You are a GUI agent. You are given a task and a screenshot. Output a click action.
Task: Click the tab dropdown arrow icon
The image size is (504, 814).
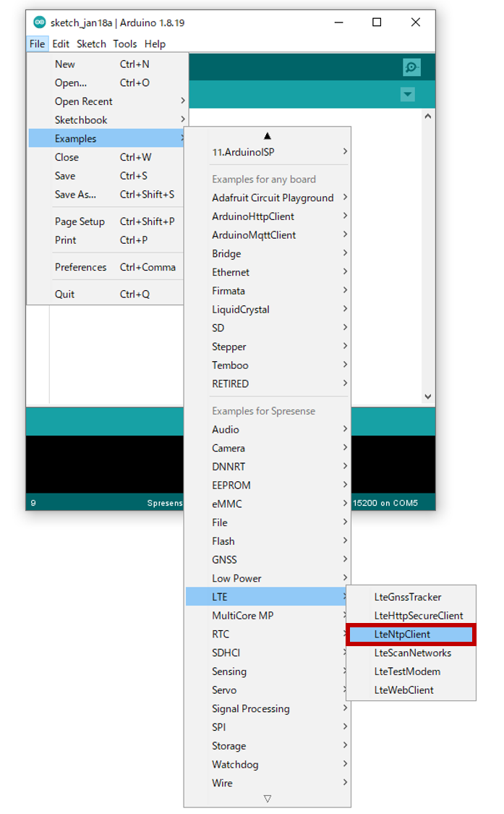pyautogui.click(x=407, y=95)
